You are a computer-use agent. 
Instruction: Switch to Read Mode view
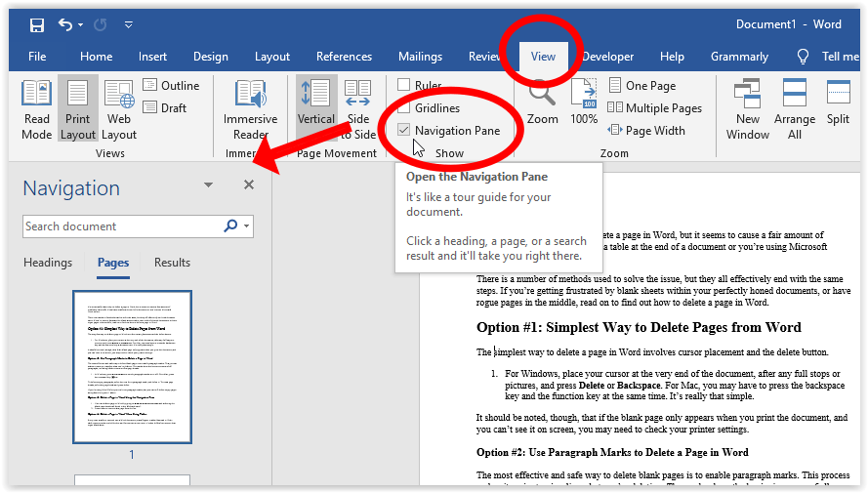37,109
